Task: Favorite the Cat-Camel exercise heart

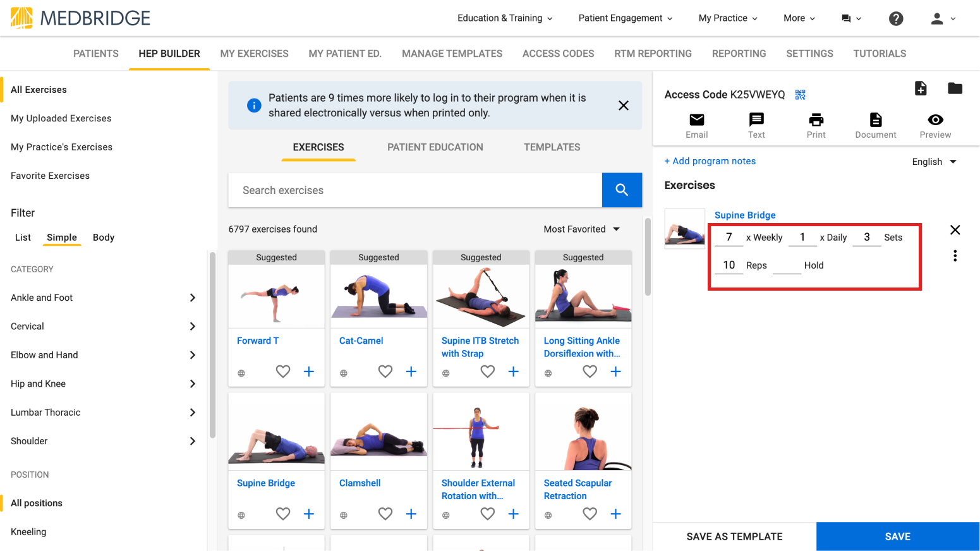Action: tap(385, 372)
